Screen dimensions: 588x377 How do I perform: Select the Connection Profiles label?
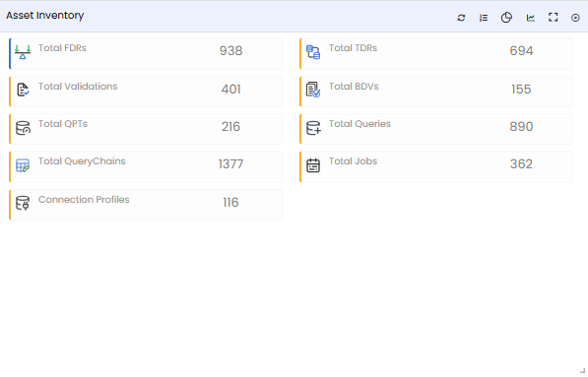(84, 200)
